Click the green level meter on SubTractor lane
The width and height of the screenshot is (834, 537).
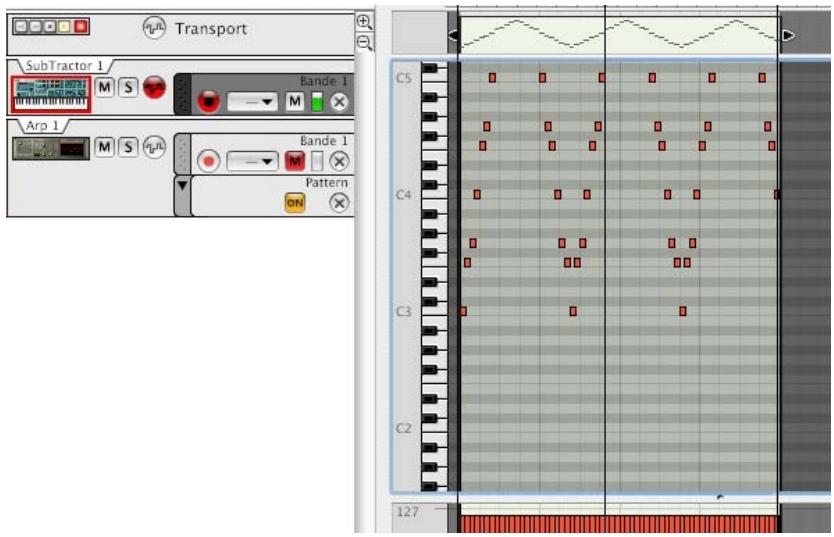click(317, 101)
